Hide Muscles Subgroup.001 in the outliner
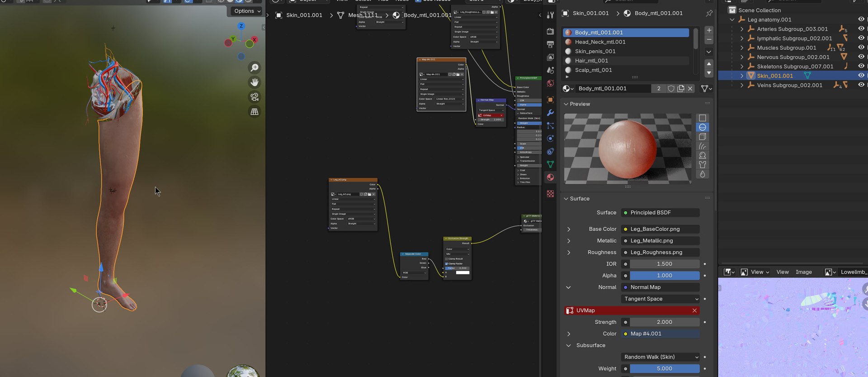 pyautogui.click(x=861, y=48)
